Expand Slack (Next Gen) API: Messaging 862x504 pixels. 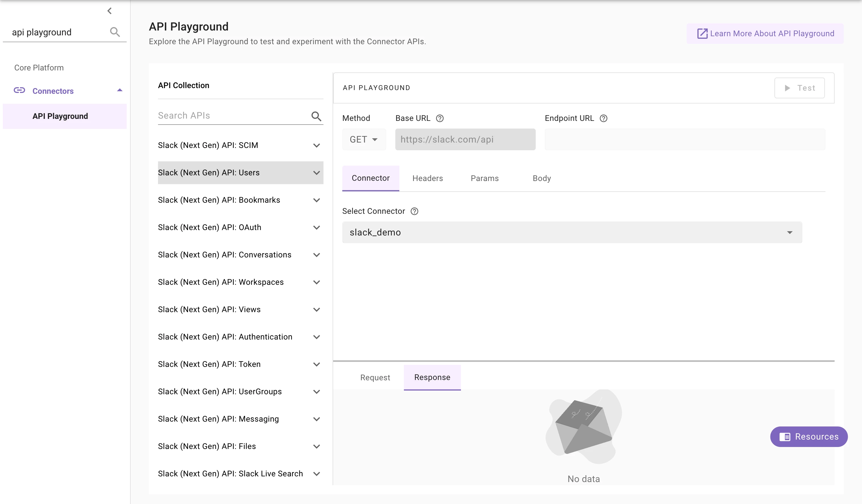[316, 419]
